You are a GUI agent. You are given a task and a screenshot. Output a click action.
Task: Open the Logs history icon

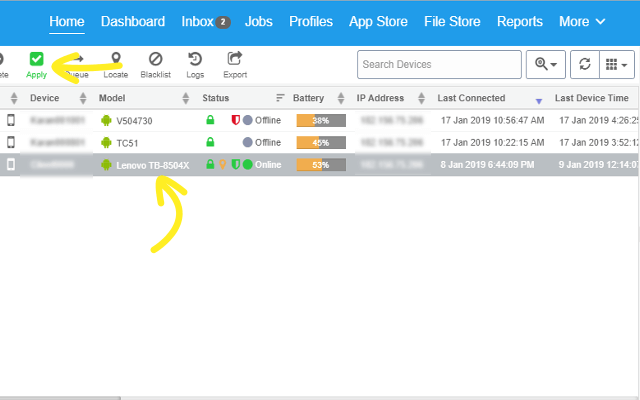(195, 59)
